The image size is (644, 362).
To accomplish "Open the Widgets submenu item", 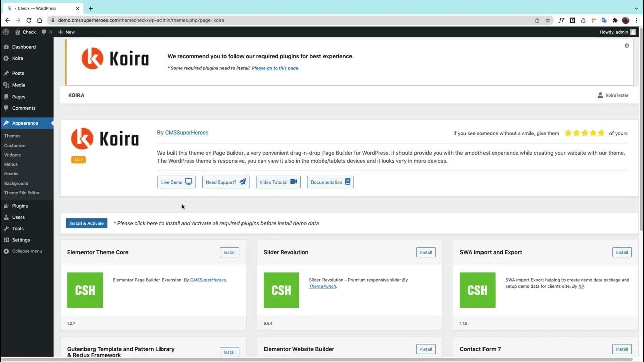I will coord(13,155).
